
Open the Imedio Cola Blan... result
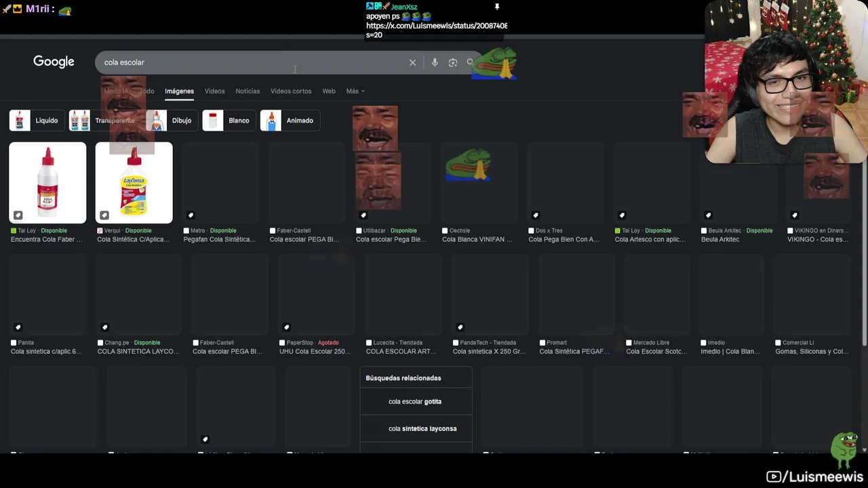coord(730,351)
